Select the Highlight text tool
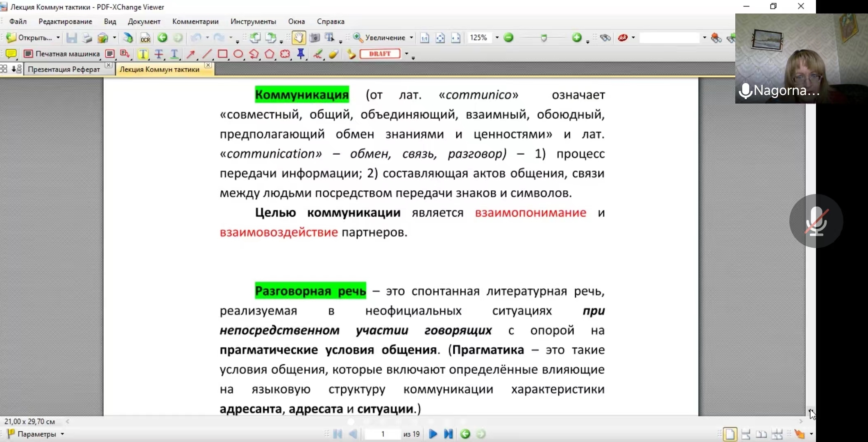868x442 pixels. coord(143,54)
